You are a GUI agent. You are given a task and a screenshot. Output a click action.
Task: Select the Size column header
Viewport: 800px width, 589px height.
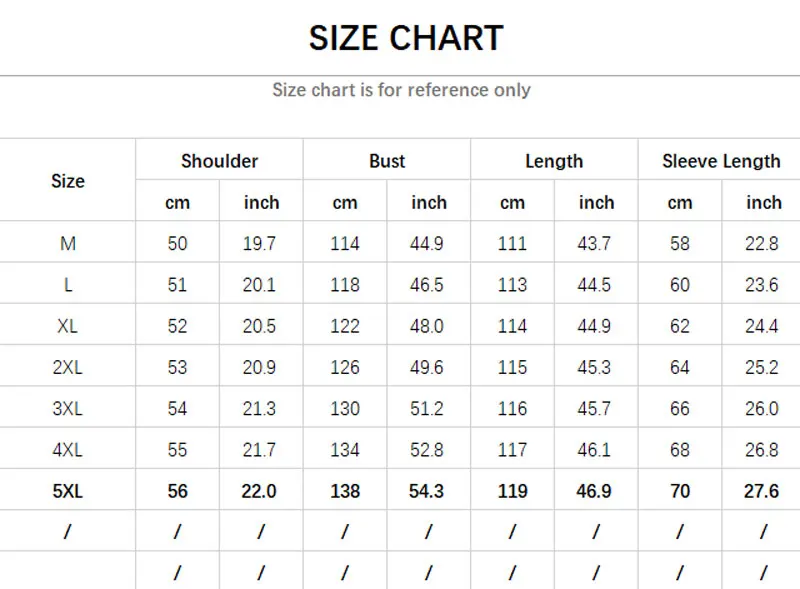[68, 181]
